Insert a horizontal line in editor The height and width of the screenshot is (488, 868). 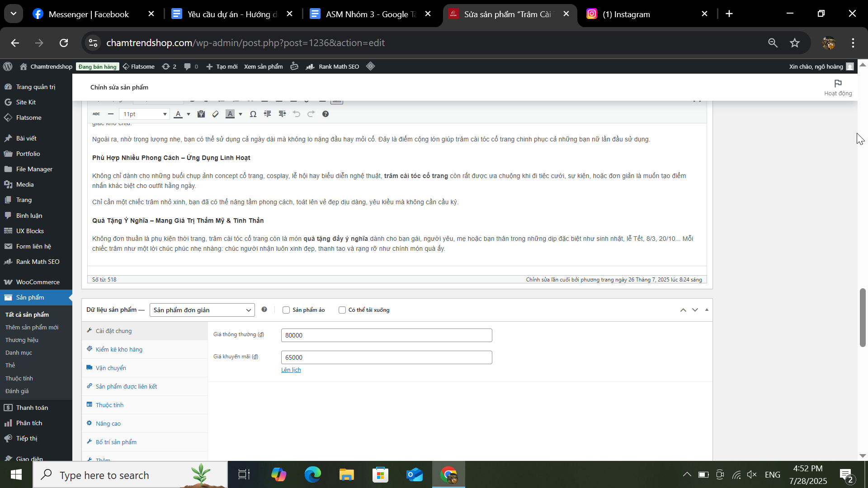tap(111, 114)
